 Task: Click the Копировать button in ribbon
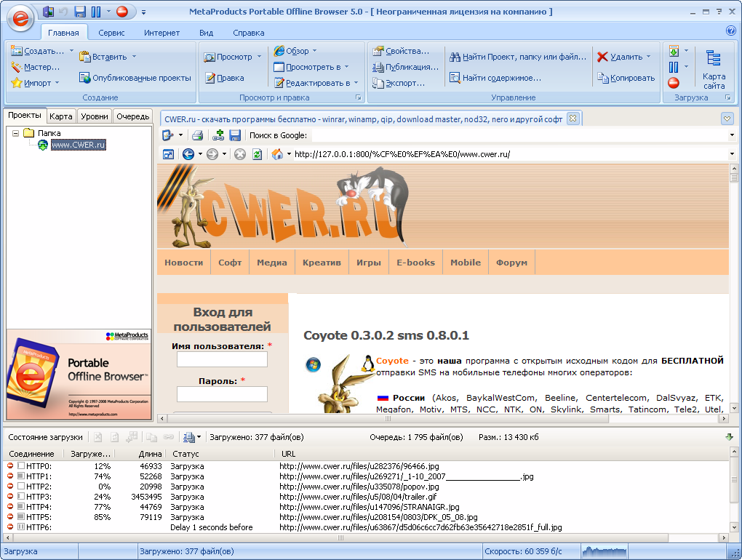[626, 78]
